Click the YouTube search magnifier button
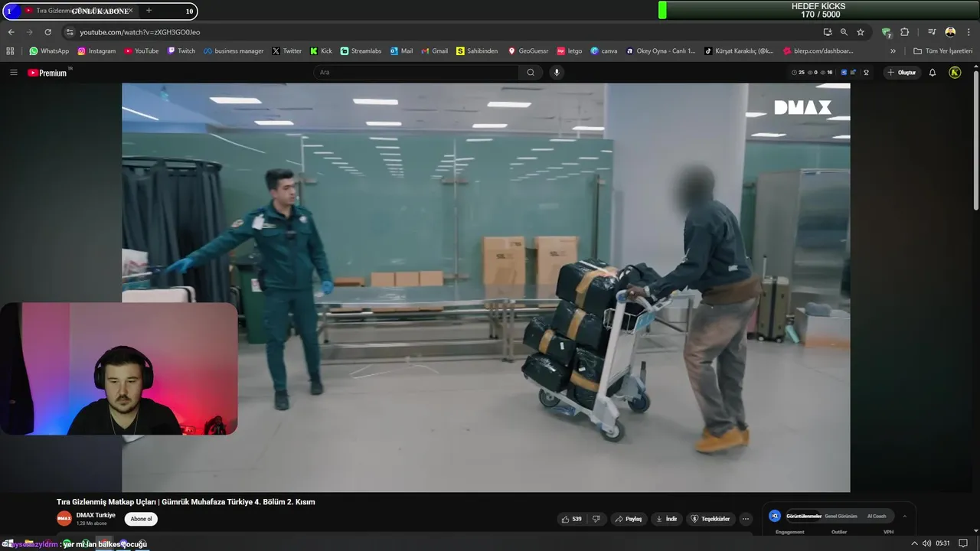 coord(531,73)
